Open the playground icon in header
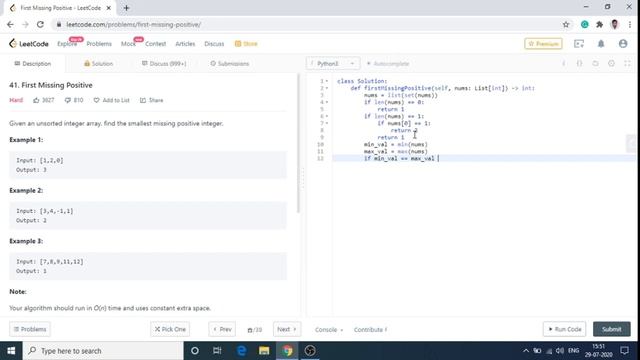640x360 pixels. point(579,44)
